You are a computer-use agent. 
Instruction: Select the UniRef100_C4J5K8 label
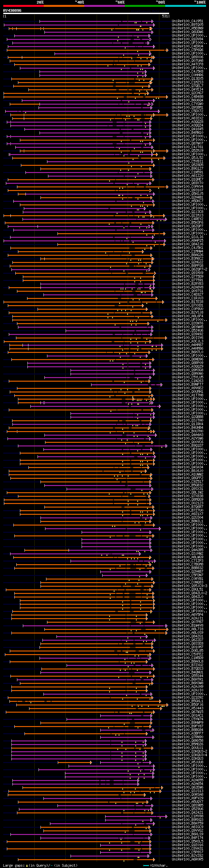[x=187, y=71]
